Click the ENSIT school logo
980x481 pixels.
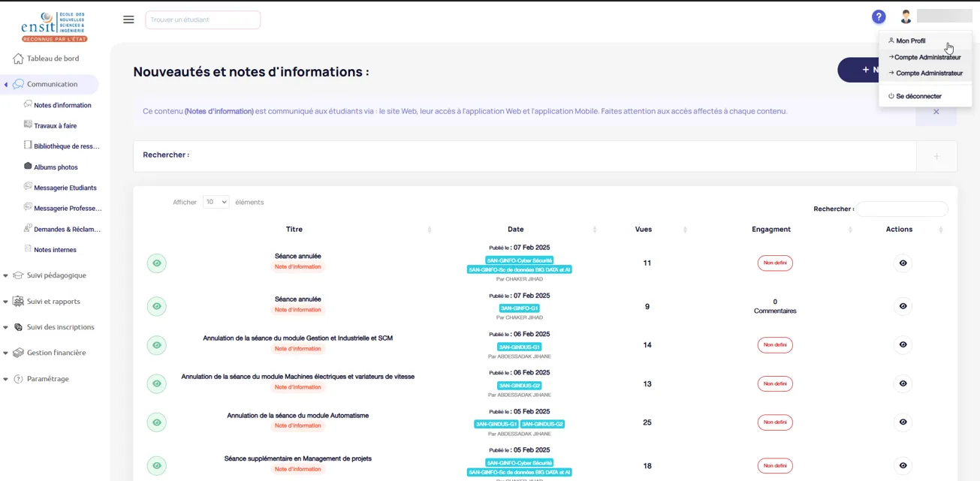[54, 26]
